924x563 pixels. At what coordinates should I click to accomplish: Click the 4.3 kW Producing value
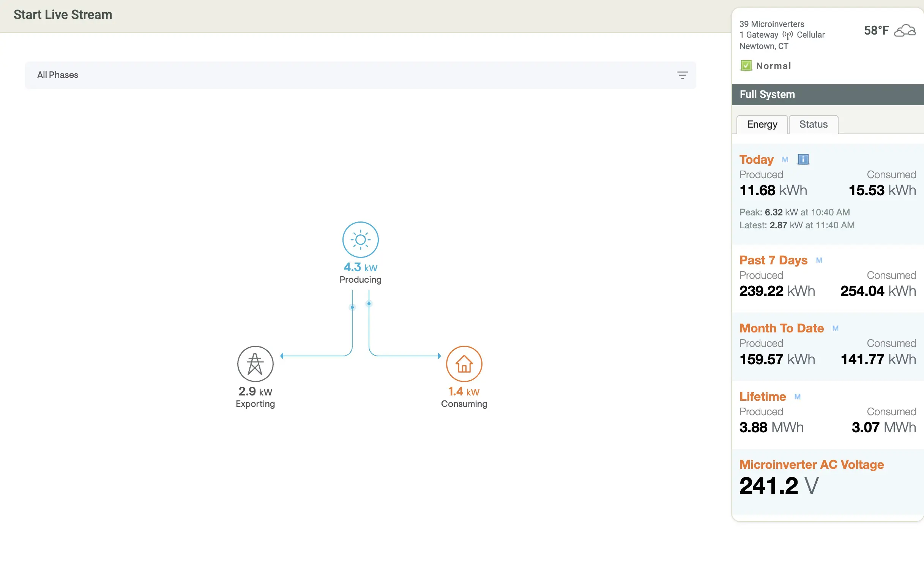click(360, 267)
